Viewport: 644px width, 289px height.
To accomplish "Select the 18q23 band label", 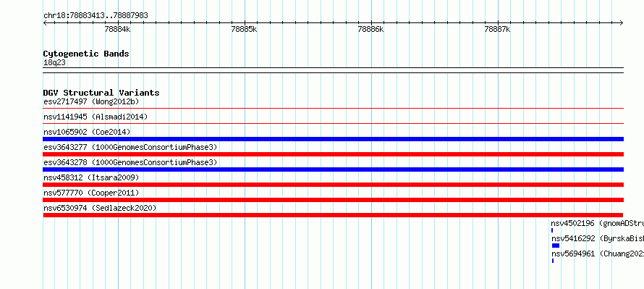I will [x=54, y=63].
